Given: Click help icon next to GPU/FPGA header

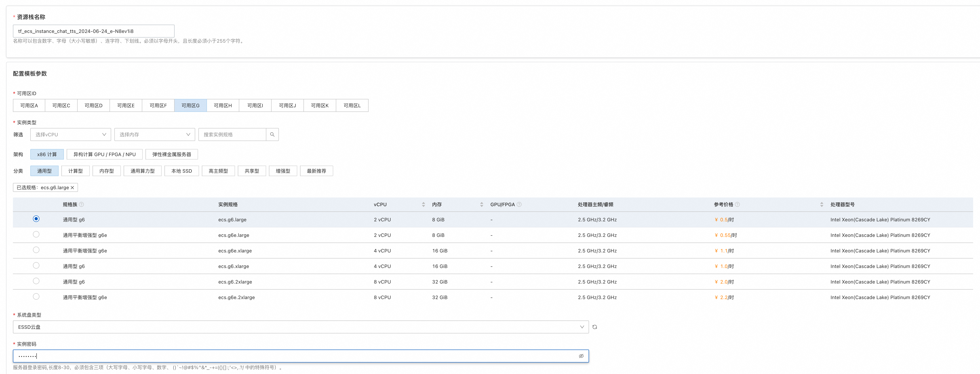Looking at the screenshot, I should click(519, 205).
